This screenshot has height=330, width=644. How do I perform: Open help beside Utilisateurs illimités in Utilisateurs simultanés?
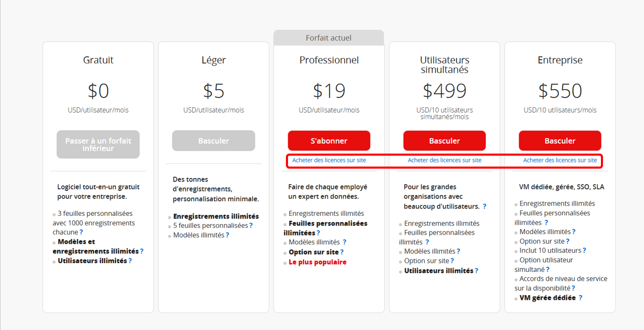(x=476, y=271)
